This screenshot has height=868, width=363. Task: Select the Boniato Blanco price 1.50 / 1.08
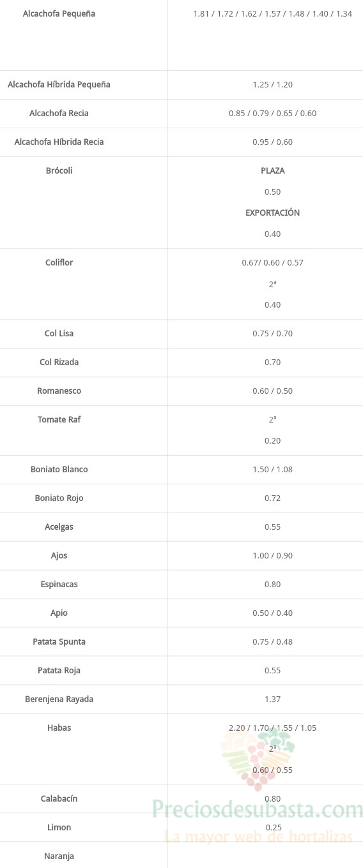pyautogui.click(x=273, y=469)
